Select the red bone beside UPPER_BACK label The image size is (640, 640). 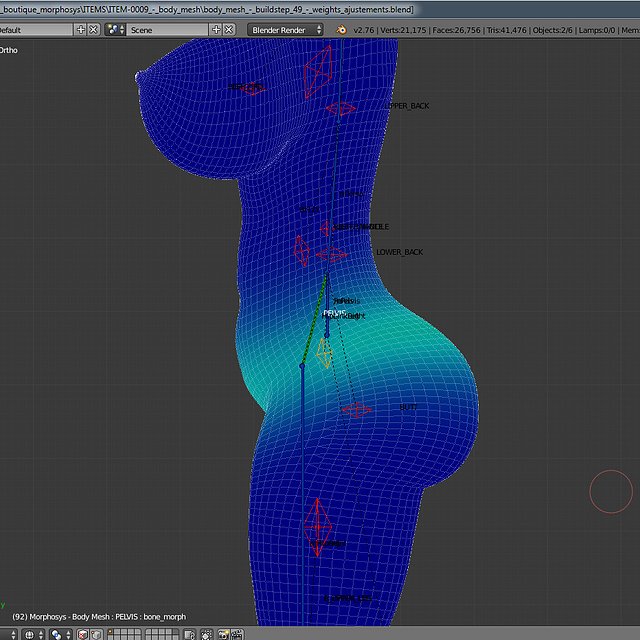coord(340,109)
